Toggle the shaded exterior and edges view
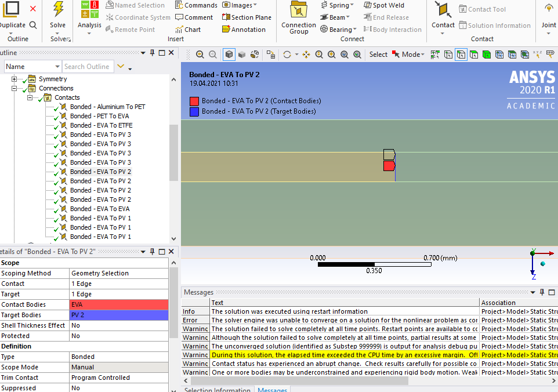The height and width of the screenshot is (392, 558). coord(229,55)
